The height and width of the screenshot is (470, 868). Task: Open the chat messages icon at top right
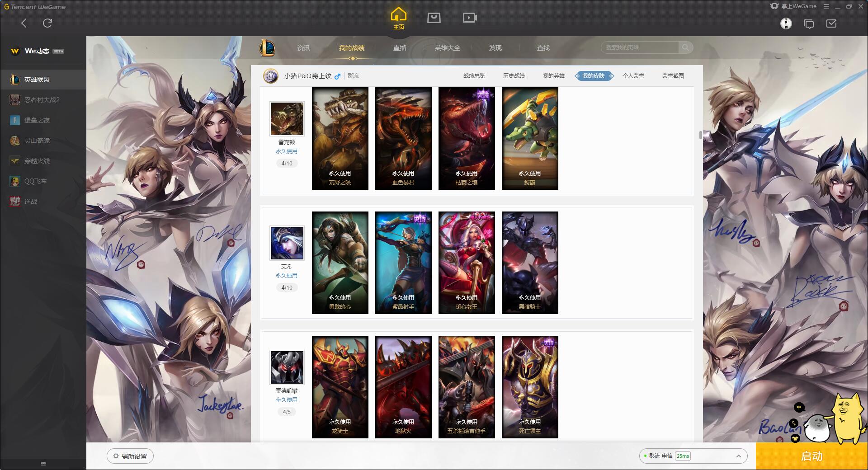tap(809, 23)
